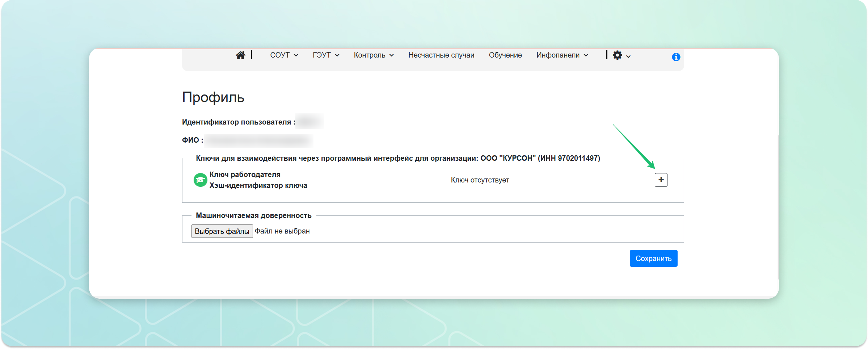
Task: Navigate to the Обучение menu item
Action: pyautogui.click(x=505, y=55)
